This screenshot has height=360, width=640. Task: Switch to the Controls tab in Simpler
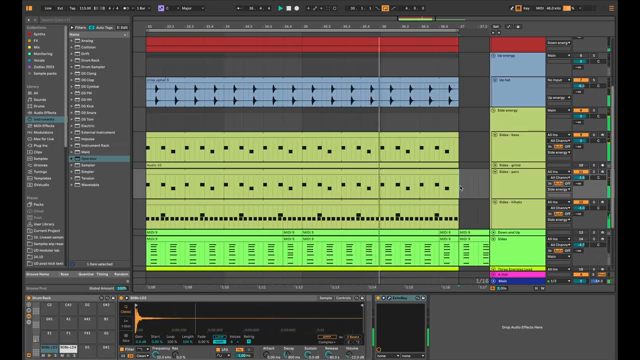pyautogui.click(x=343, y=298)
